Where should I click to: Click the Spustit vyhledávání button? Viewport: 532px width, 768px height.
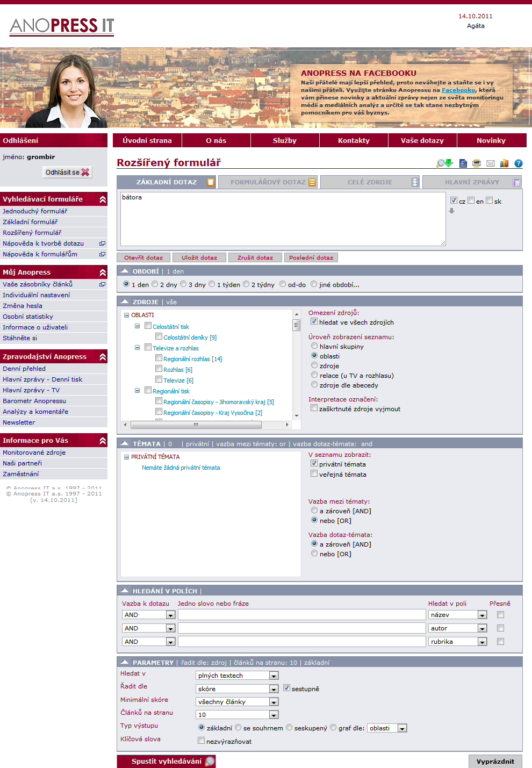[167, 761]
